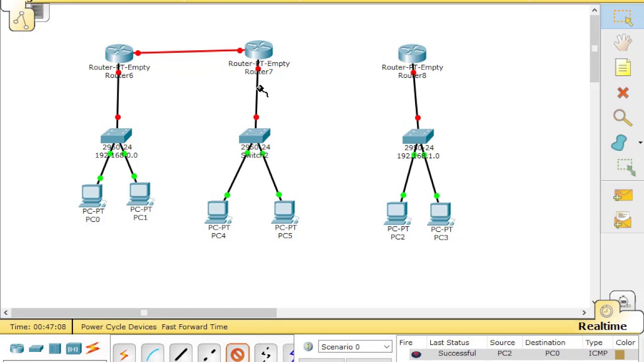
Task: Select the Connections lightning category
Action: 93,348
